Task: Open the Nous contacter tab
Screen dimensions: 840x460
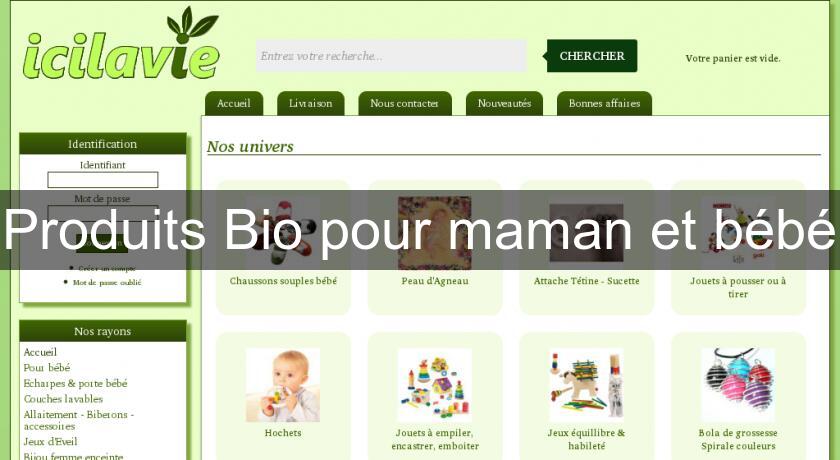Action: [405, 103]
